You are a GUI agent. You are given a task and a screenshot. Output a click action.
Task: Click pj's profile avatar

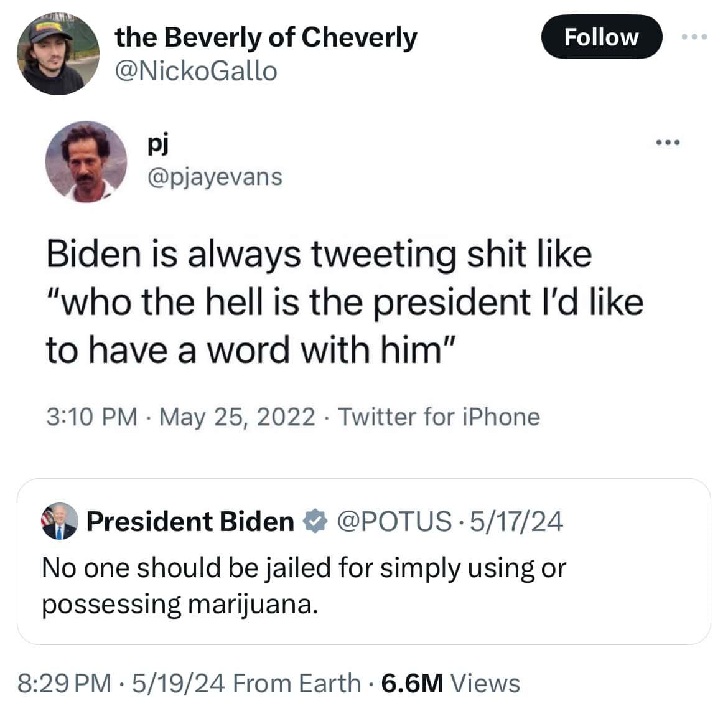[86, 162]
